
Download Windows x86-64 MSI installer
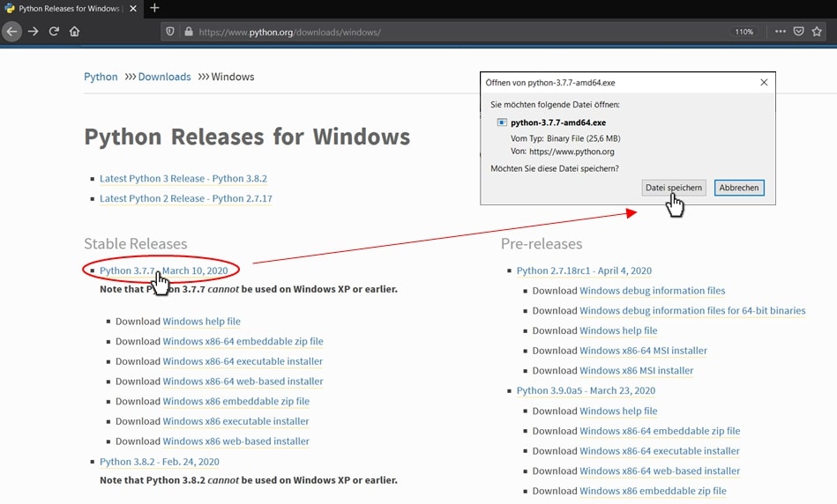pos(643,351)
